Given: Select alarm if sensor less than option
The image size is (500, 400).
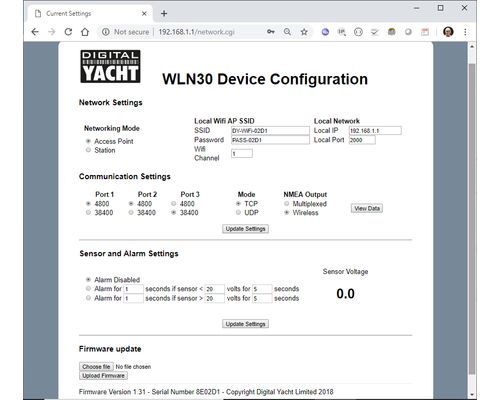Looking at the screenshot, I should (88, 288).
